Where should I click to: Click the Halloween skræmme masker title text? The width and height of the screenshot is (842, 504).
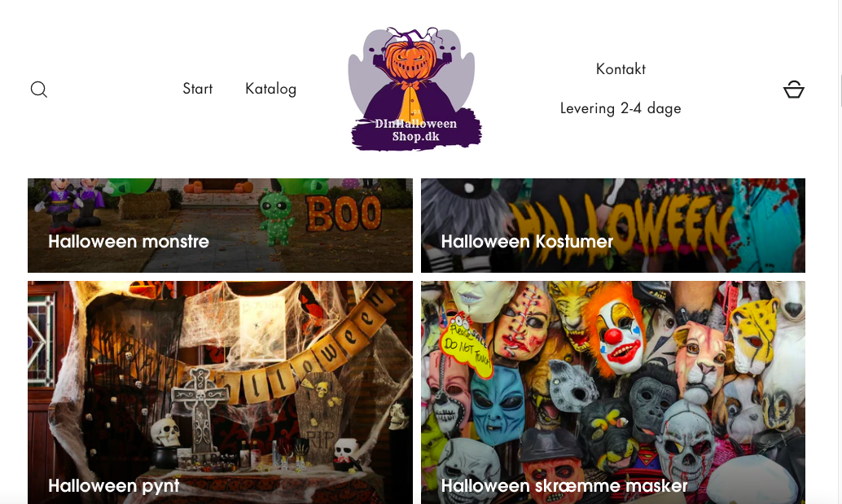[x=564, y=486]
